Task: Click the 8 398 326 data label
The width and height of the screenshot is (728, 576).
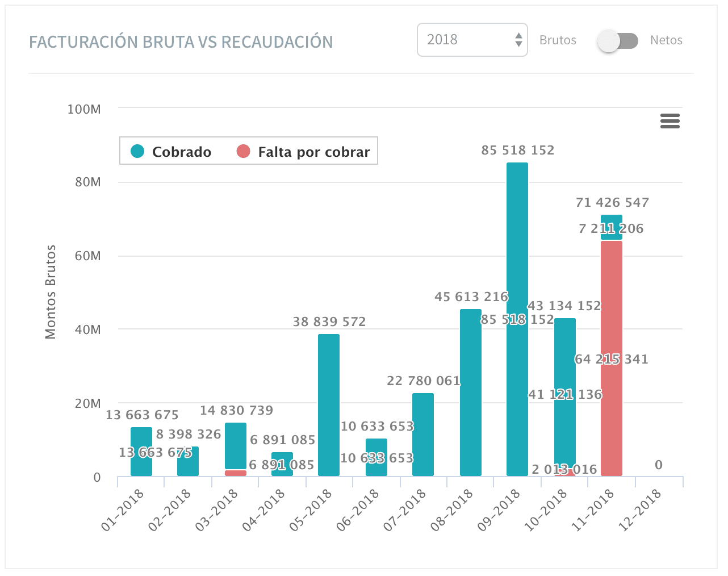Action: coord(189,434)
